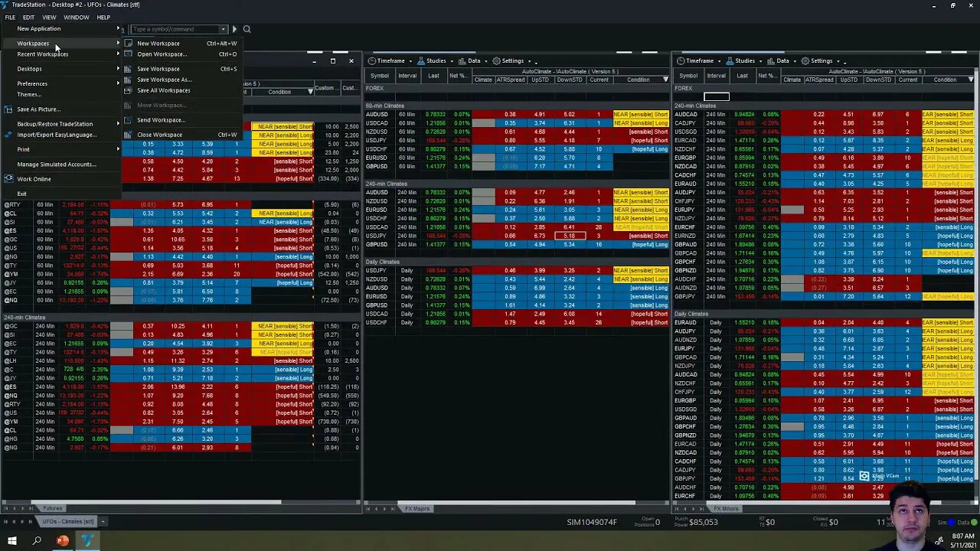Click the command bar go arrow
Image resolution: width=980 pixels, height=551 pixels.
click(234, 29)
